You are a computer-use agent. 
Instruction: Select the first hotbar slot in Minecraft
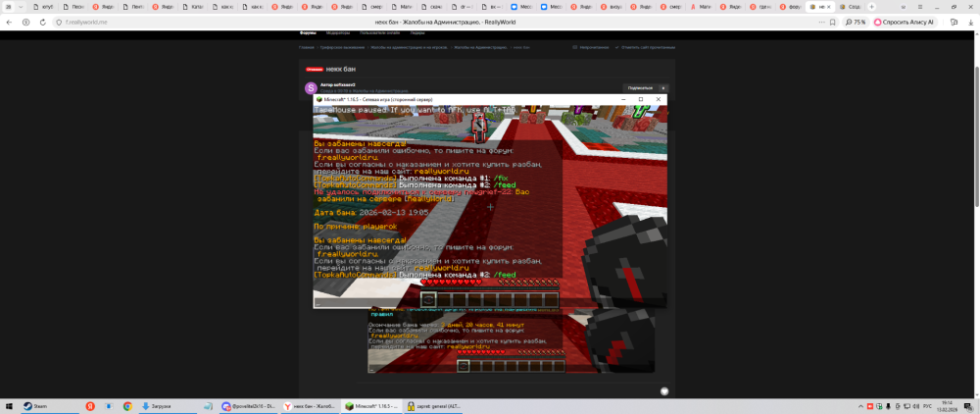429,300
